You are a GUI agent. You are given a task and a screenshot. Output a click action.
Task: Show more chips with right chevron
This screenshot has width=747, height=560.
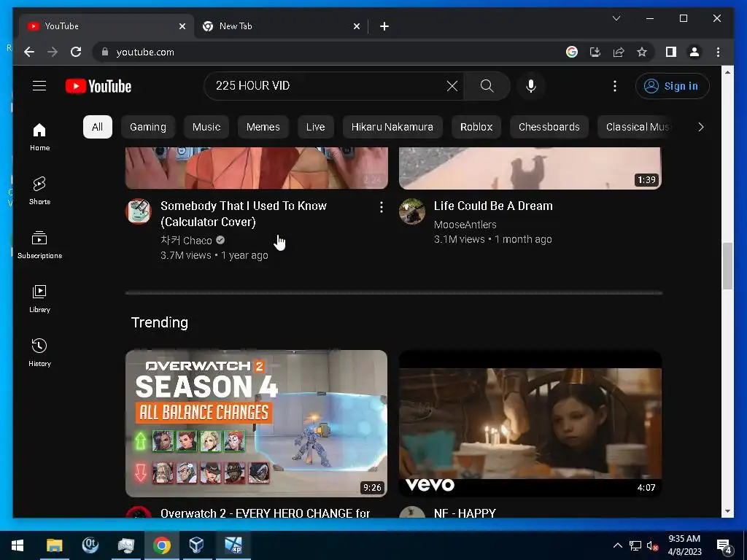coord(700,127)
